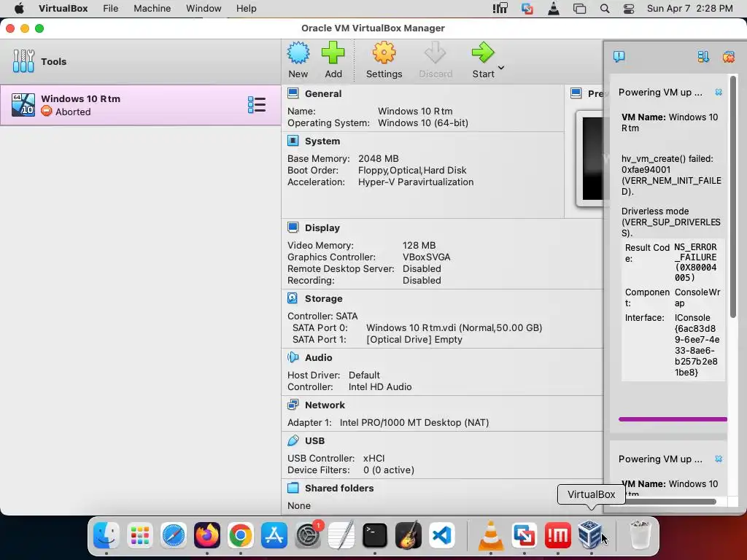Open the Help menu
Screen dimensions: 747x560
coord(247,8)
